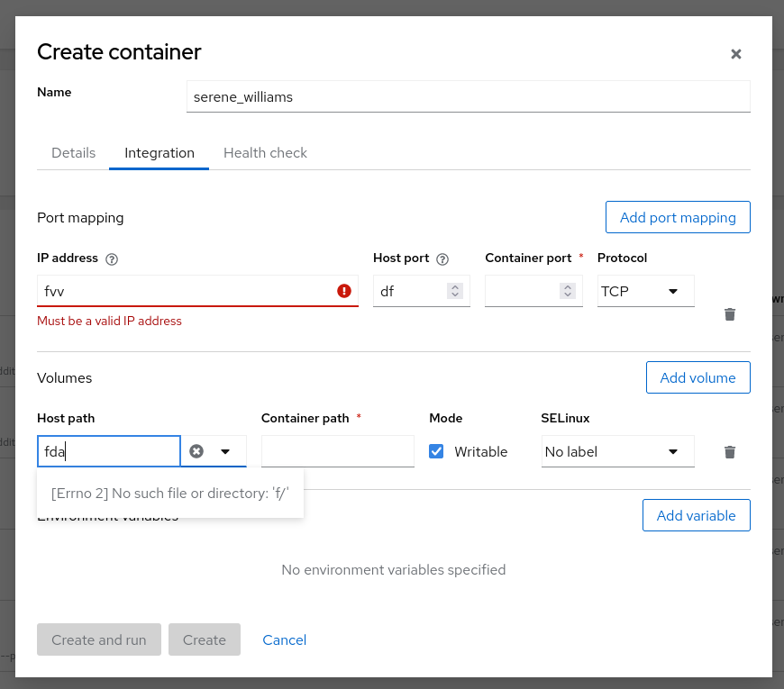Click the Add variable button
The image size is (784, 689).
(696, 515)
